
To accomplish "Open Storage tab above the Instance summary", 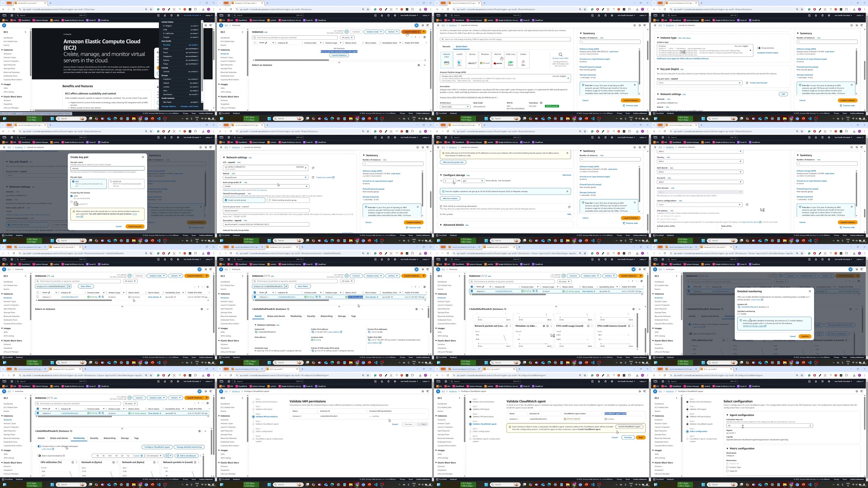I will (x=342, y=316).
